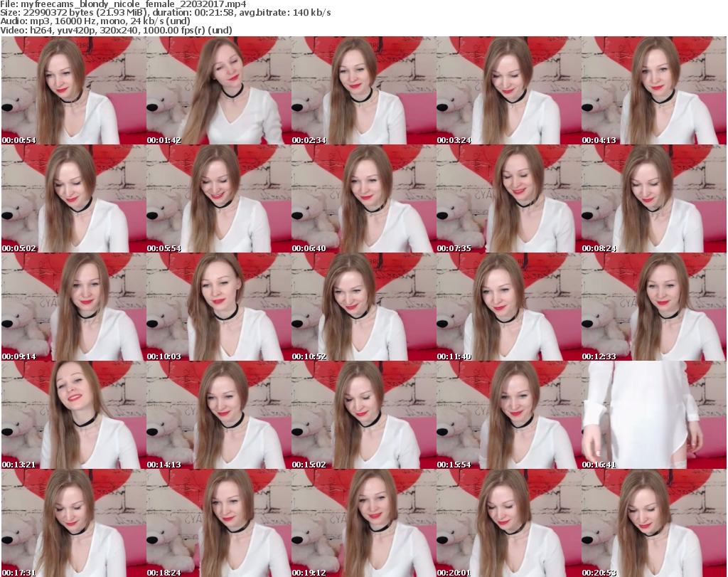Choose the thumbnail frame at 00:10:03

pos(219,307)
